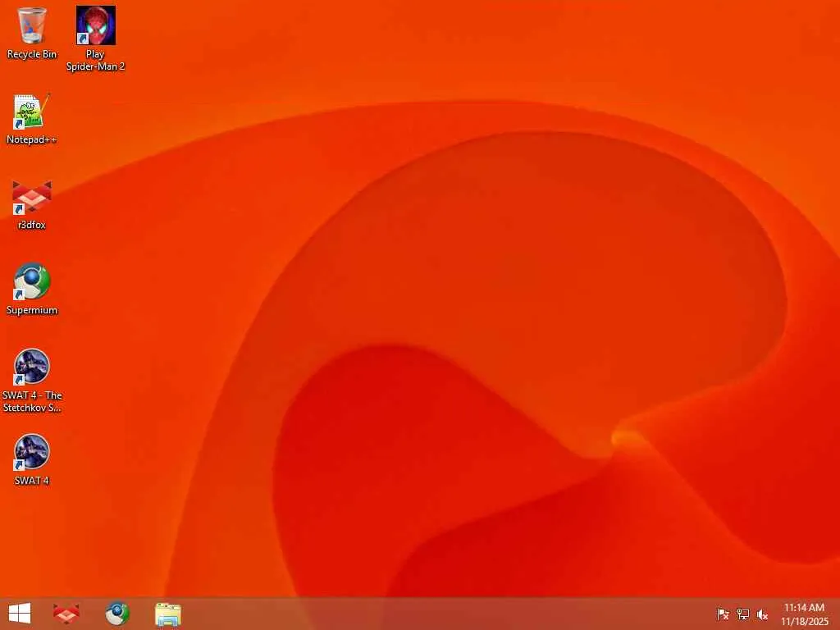Open the Windows Start button
The image size is (840, 630).
pyautogui.click(x=20, y=614)
